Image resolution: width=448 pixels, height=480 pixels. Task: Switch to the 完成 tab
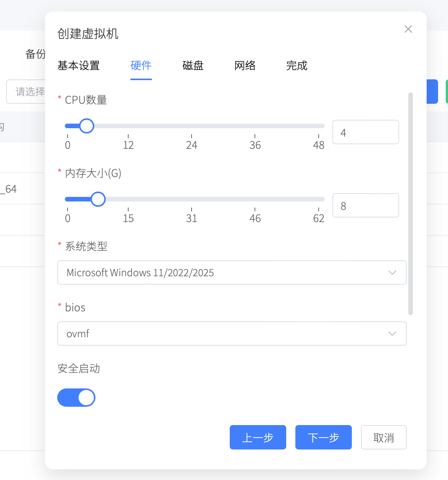[297, 66]
